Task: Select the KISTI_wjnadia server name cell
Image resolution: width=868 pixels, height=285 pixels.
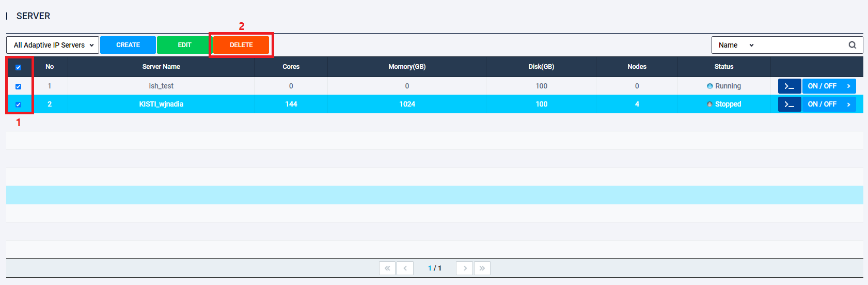Action: click(x=161, y=104)
